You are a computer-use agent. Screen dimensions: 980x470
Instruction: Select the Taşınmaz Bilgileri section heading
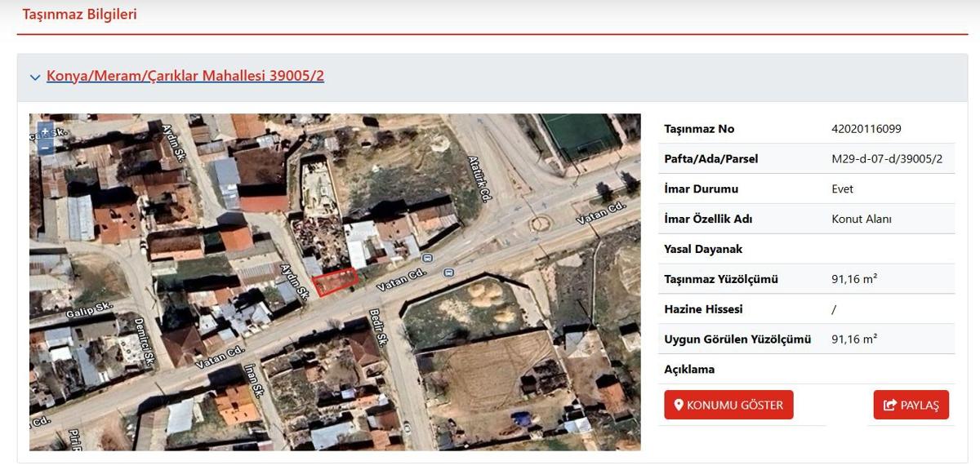pos(79,15)
